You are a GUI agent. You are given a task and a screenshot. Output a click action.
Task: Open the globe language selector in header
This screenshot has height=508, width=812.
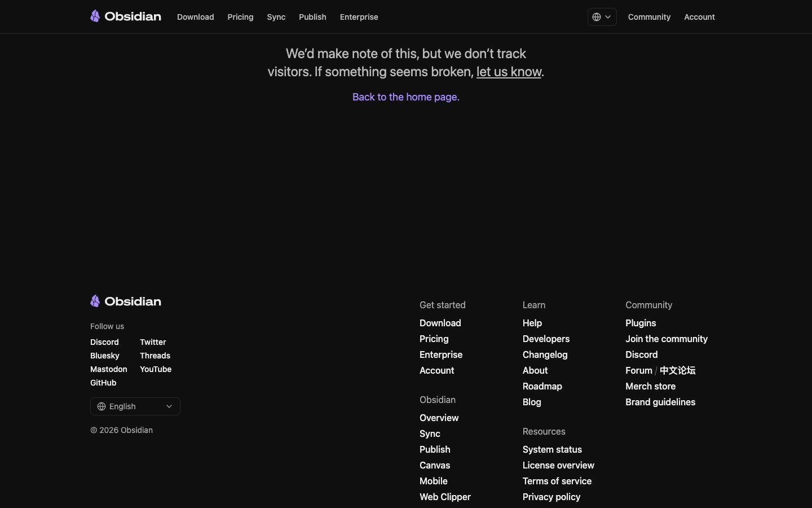pyautogui.click(x=602, y=17)
